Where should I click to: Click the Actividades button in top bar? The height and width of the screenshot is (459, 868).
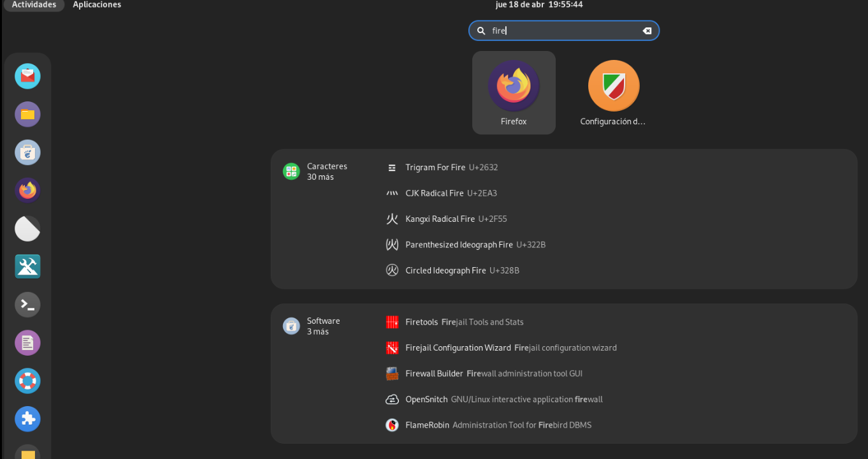pos(34,5)
